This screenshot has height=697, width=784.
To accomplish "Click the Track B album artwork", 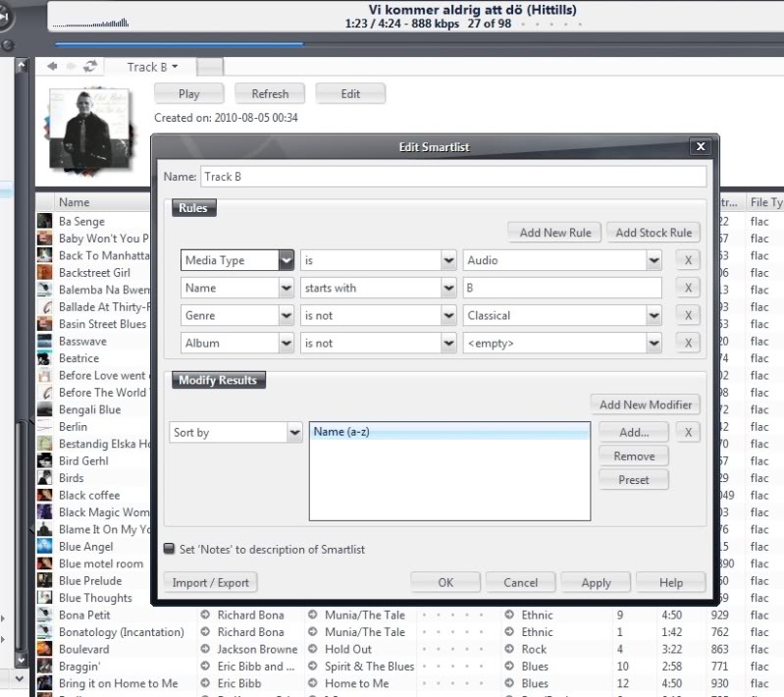I will pyautogui.click(x=91, y=131).
